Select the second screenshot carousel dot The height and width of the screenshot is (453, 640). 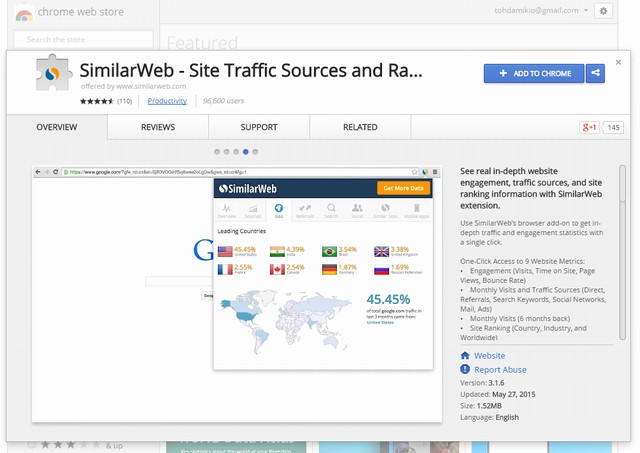227,152
